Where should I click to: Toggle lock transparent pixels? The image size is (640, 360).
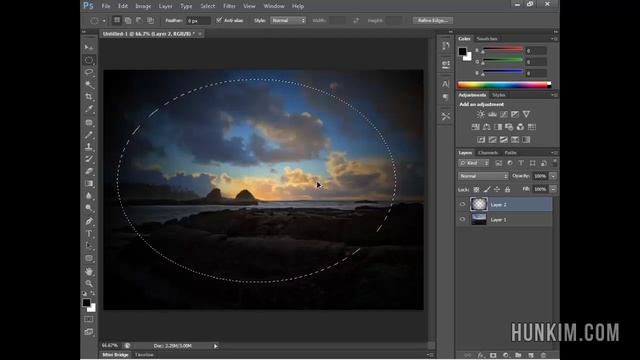click(476, 189)
